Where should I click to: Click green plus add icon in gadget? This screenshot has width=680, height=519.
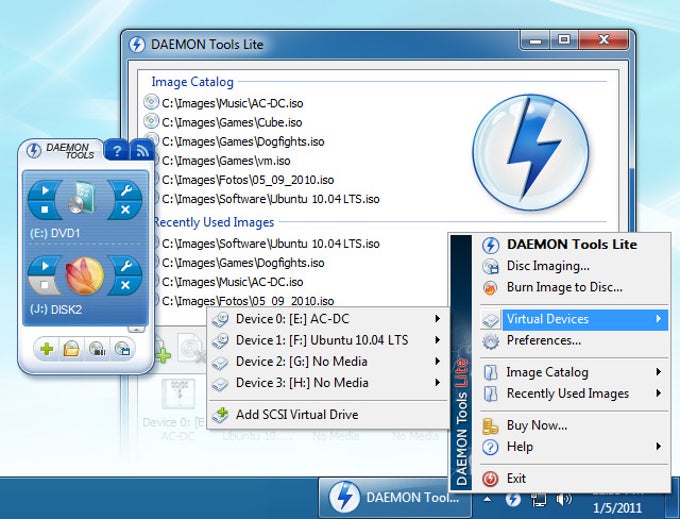(x=46, y=350)
